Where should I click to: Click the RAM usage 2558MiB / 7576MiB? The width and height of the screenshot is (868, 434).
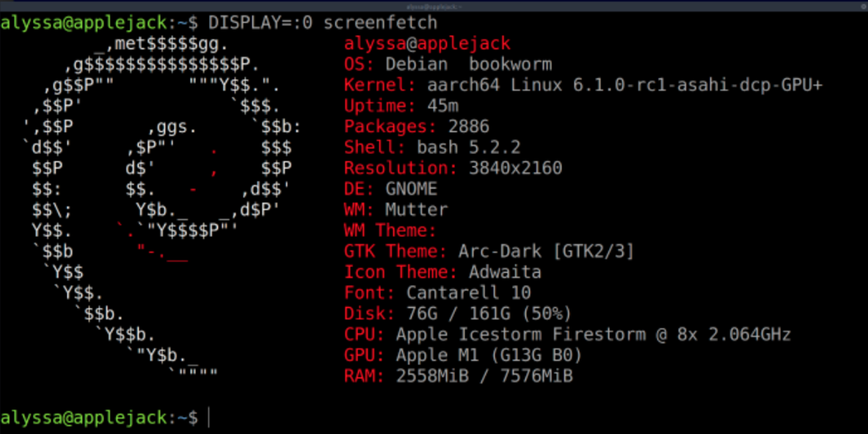(484, 376)
